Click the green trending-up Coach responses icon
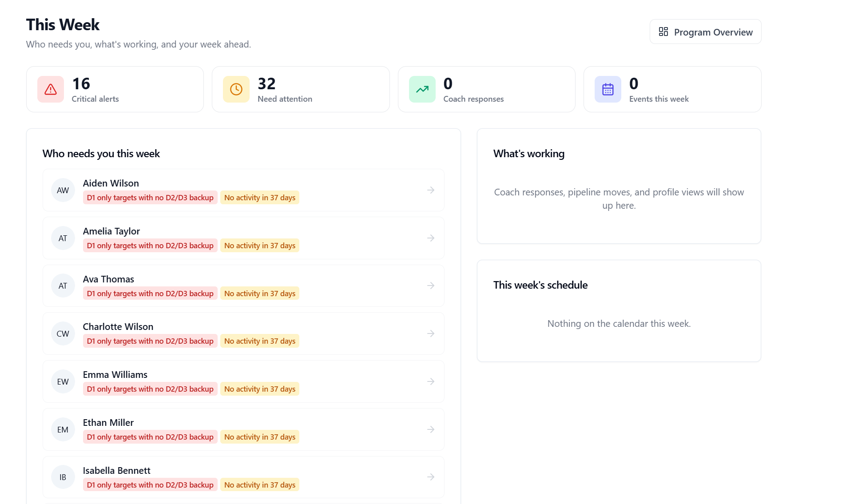The width and height of the screenshot is (846, 504). click(x=422, y=89)
